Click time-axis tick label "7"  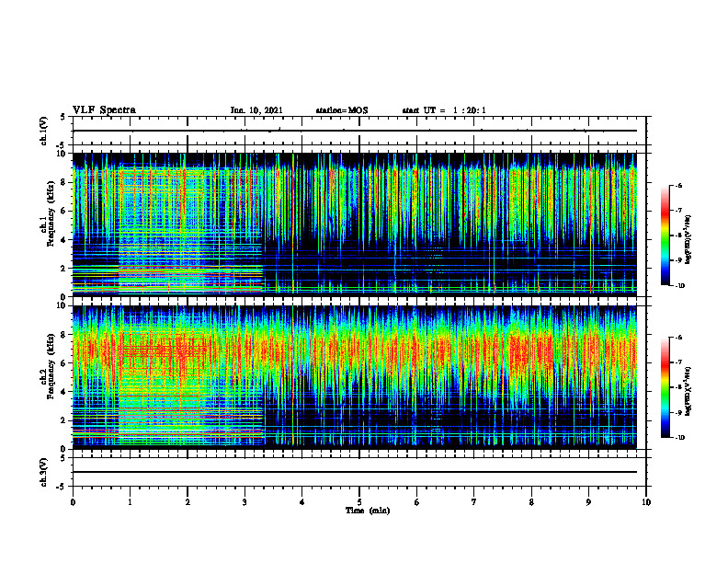tap(474, 502)
